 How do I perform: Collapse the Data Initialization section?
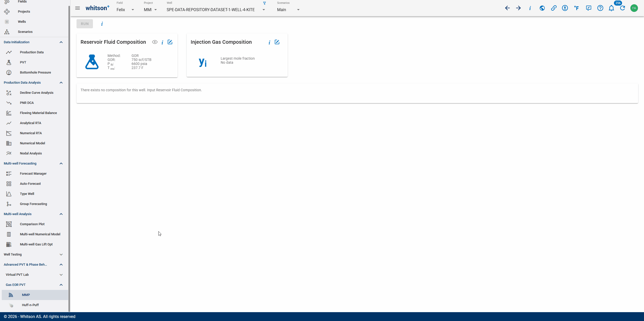[61, 42]
